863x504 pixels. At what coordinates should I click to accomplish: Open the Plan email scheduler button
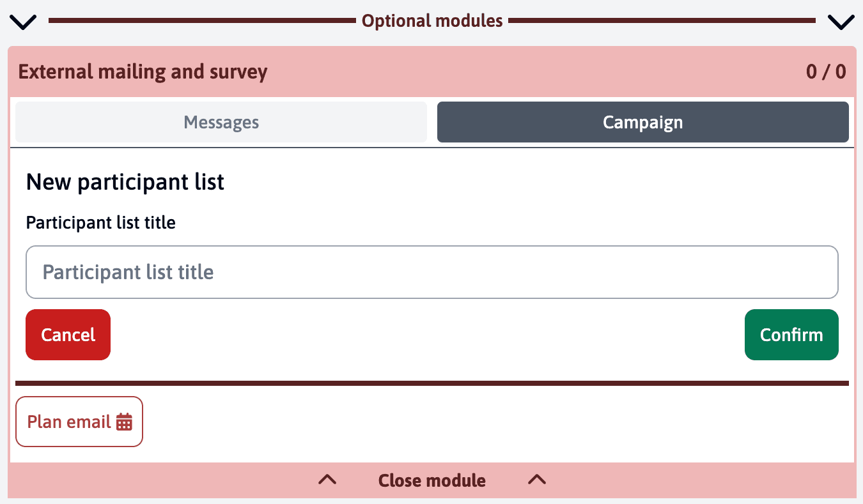point(70,422)
